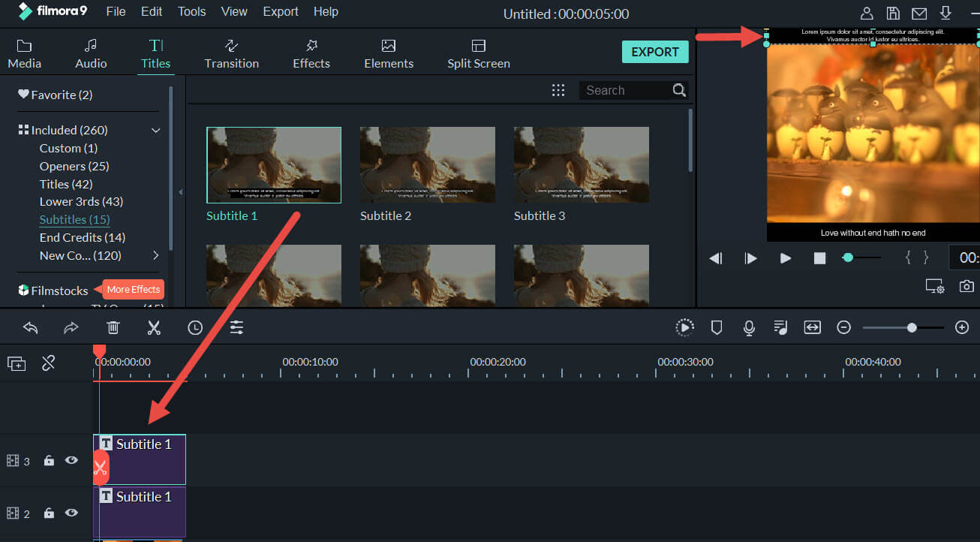Click the add track icon
The image size is (980, 542).
click(x=17, y=363)
